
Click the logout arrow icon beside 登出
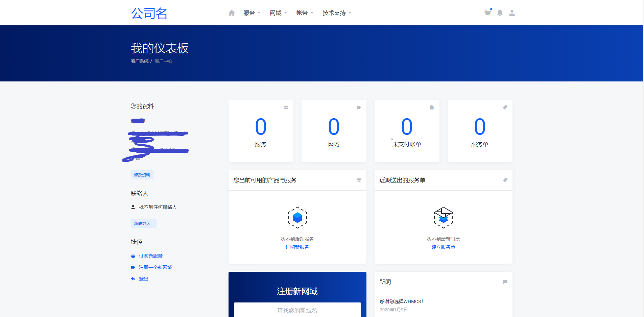[133, 278]
